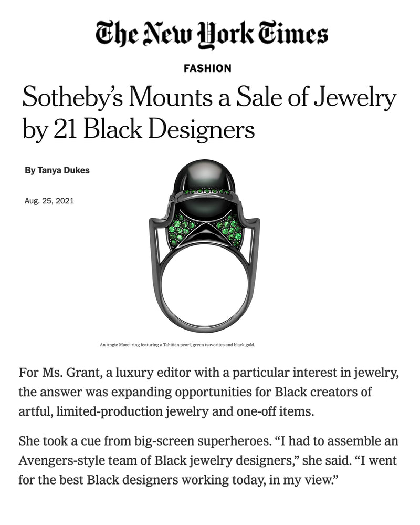The height and width of the screenshot is (525, 420).
Task: Click the right green tsavorite cluster
Action: 230,230
